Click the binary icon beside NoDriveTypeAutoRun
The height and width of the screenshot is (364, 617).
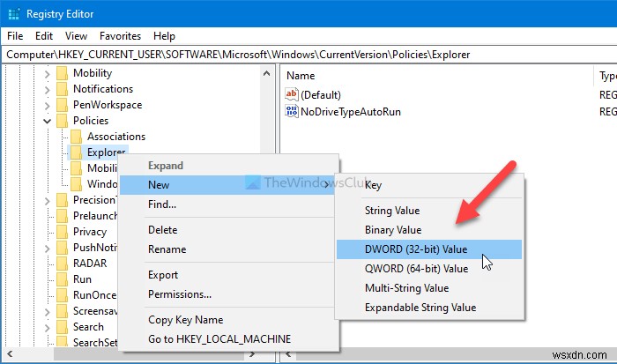pyautogui.click(x=292, y=111)
